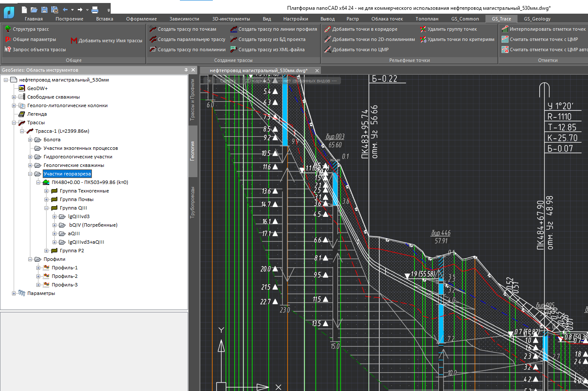Switch to 'Главная' ribbon tab
Image resolution: width=588 pixels, height=391 pixels.
tap(34, 19)
